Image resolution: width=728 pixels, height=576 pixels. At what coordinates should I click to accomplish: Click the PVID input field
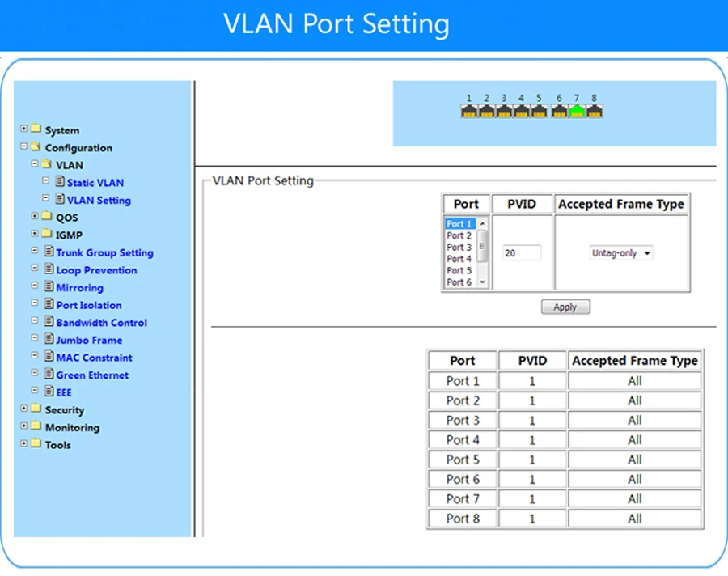(x=522, y=252)
